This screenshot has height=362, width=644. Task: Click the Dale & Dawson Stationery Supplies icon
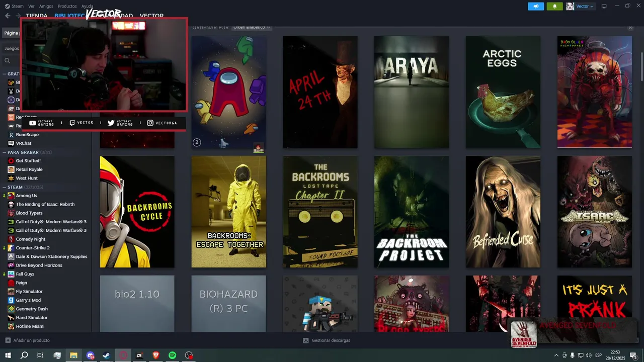point(11,256)
